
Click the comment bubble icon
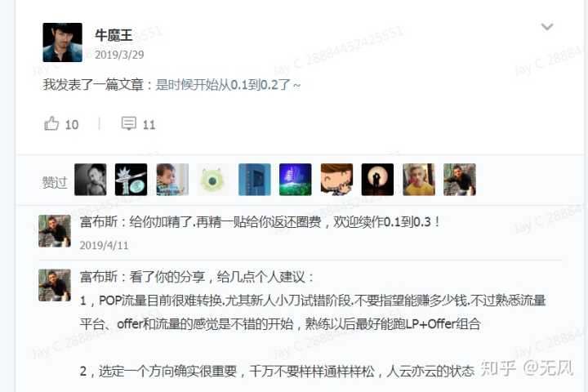pyautogui.click(x=129, y=123)
